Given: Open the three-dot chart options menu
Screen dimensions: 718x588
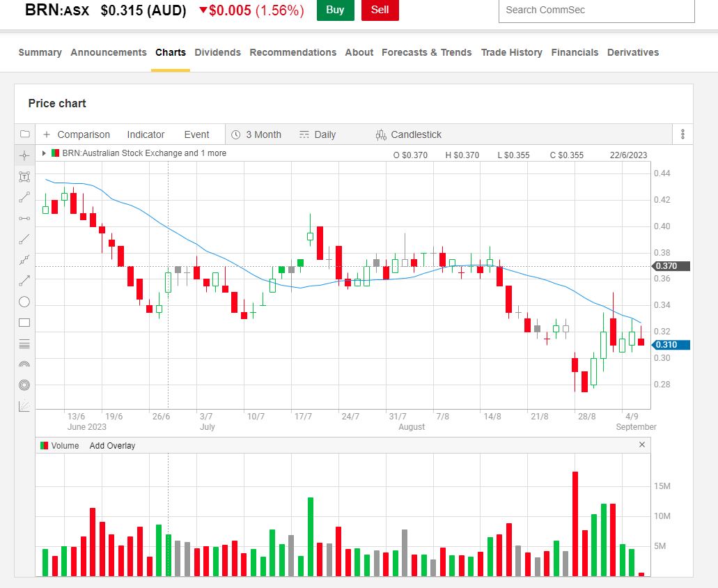Looking at the screenshot, I should 682,134.
